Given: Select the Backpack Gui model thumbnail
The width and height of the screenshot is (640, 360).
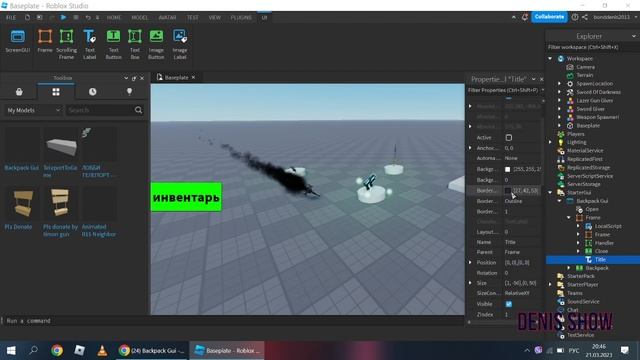Looking at the screenshot, I should point(22,144).
